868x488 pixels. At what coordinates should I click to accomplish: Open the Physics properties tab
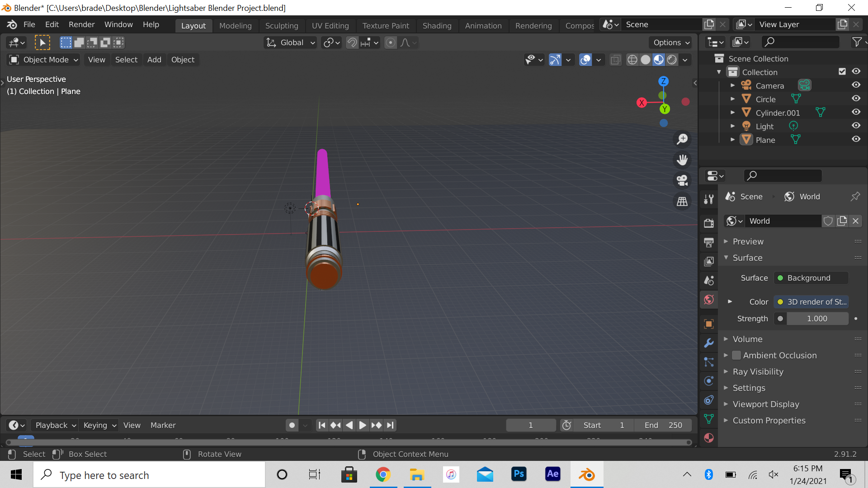tap(709, 381)
